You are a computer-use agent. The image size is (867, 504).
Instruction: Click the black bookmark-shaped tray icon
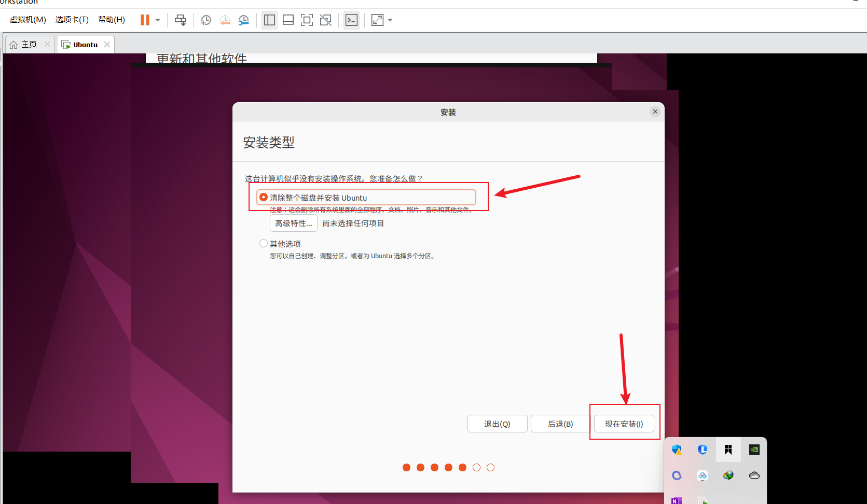tap(728, 450)
